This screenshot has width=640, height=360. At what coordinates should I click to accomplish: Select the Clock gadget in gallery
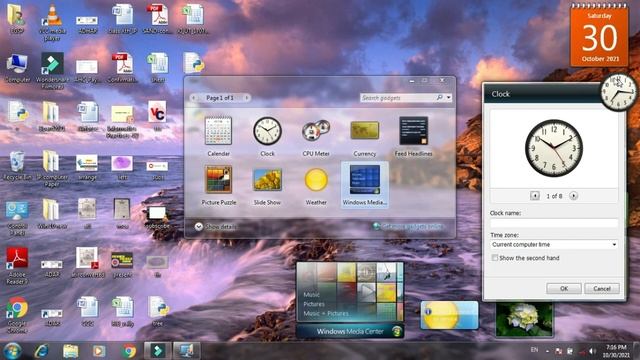coord(267,137)
